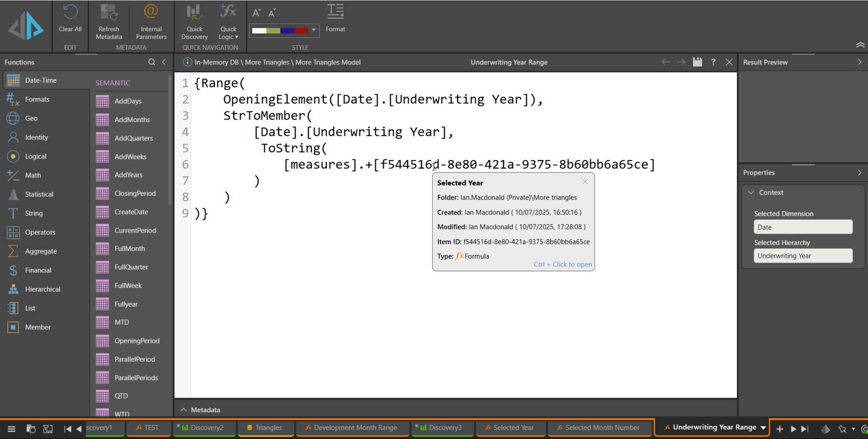Add a new tab with plus icon
Image resolution: width=868 pixels, height=439 pixels.
[x=780, y=429]
